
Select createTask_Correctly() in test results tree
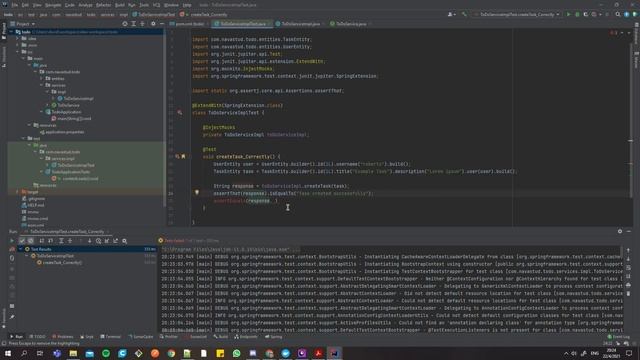point(59,262)
